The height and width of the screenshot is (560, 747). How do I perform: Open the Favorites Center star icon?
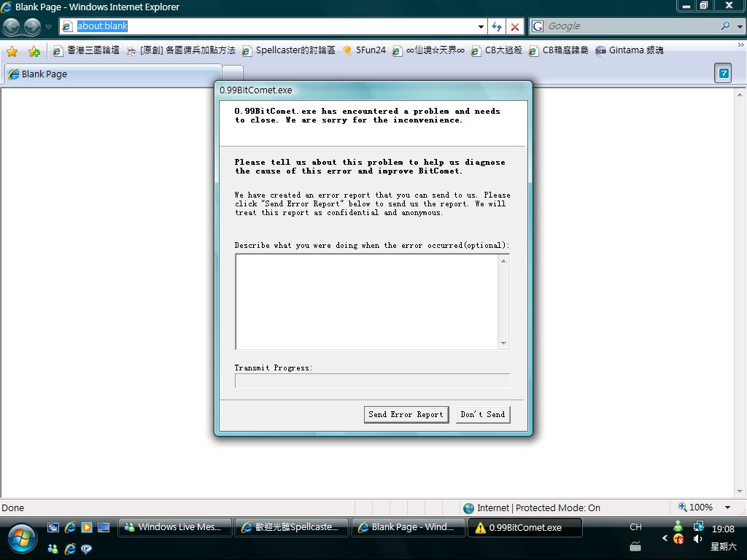(12, 51)
